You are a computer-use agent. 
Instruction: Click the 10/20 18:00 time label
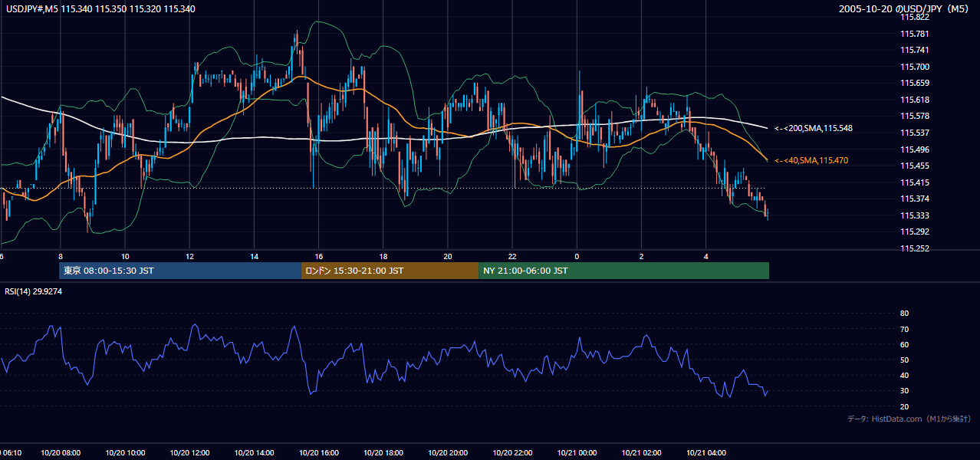[383, 453]
